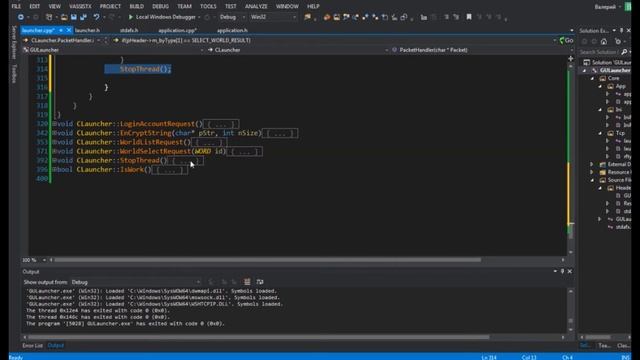Open the VASSISTX menu
The image size is (640, 360).
80,7
